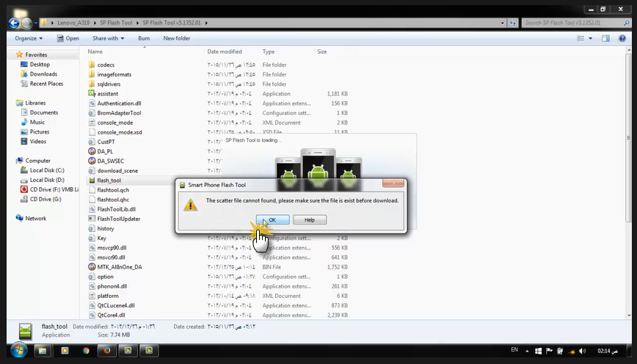The width and height of the screenshot is (637, 364).
Task: Sort by Type column header
Action: 268,51
